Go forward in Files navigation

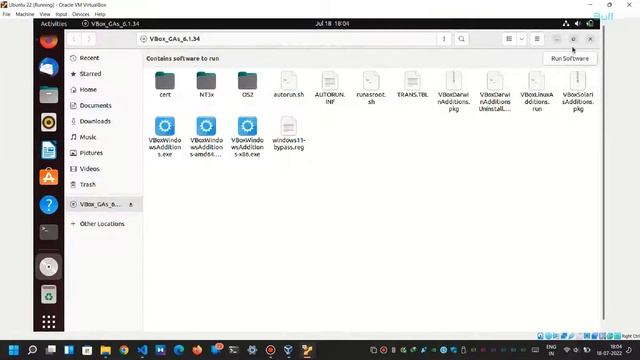point(89,39)
